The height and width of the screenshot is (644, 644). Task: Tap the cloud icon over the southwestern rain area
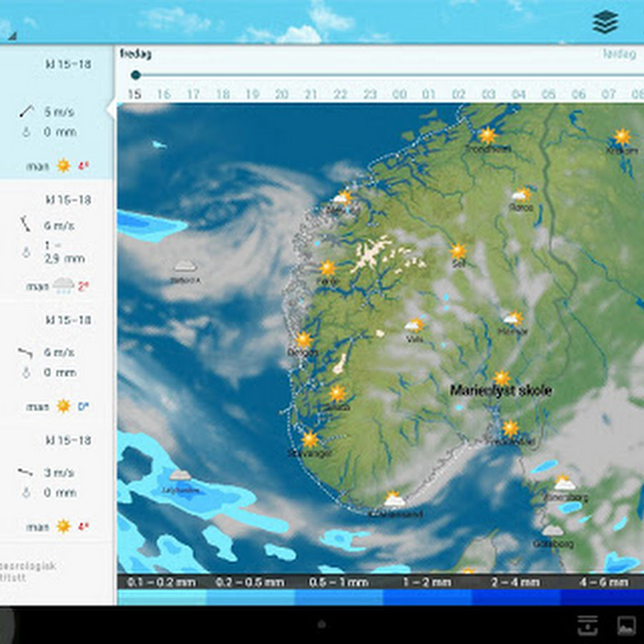[180, 475]
